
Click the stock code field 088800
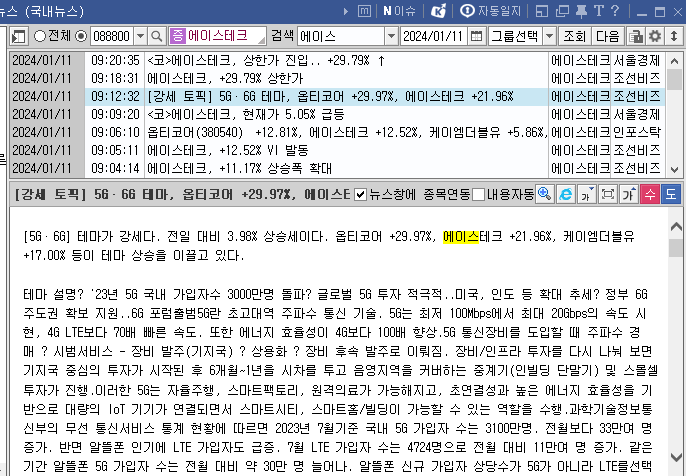(112, 36)
